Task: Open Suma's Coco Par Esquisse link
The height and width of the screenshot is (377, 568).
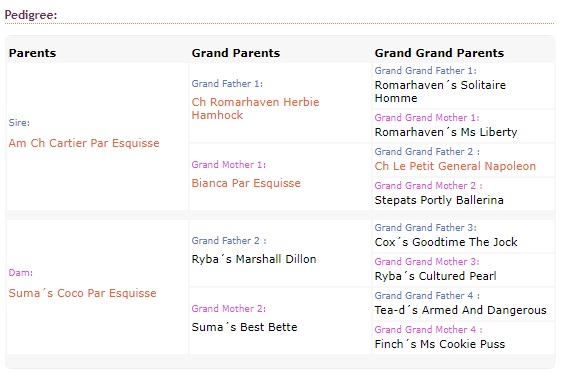Action: tap(83, 293)
